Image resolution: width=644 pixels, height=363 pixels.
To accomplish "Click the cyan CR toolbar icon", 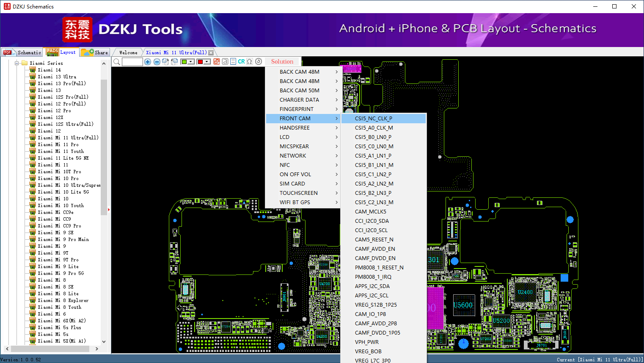I will tap(241, 62).
